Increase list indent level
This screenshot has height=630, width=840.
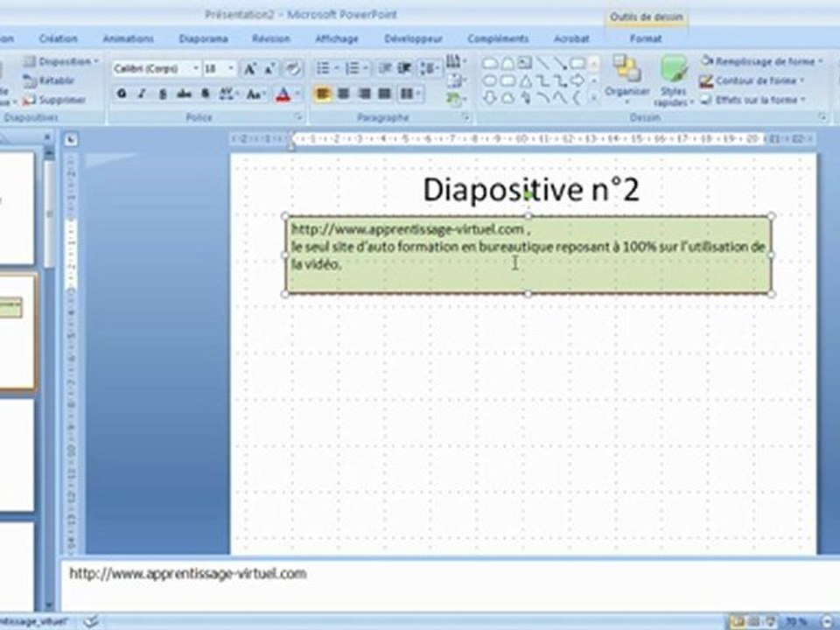coord(405,68)
